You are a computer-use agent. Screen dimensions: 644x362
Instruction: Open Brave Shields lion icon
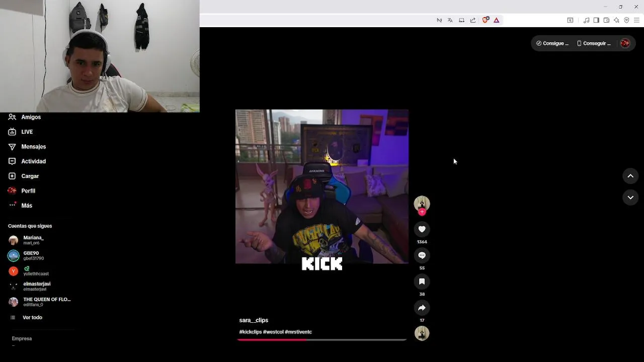click(x=485, y=20)
